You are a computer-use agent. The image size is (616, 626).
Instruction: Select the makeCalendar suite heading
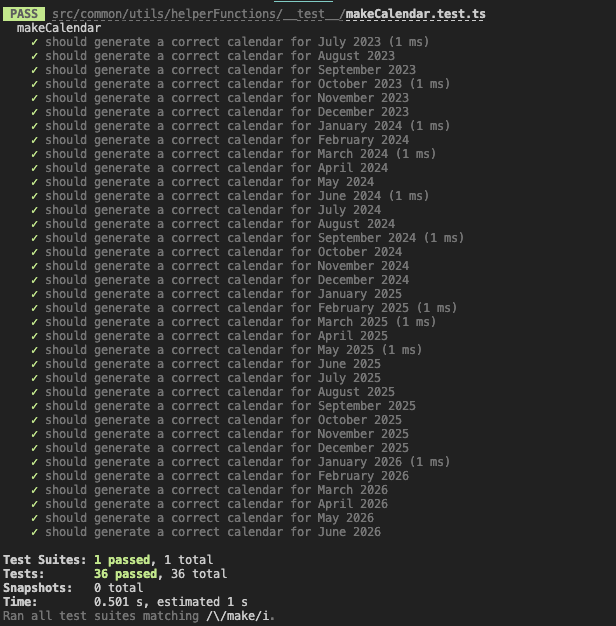[59, 28]
